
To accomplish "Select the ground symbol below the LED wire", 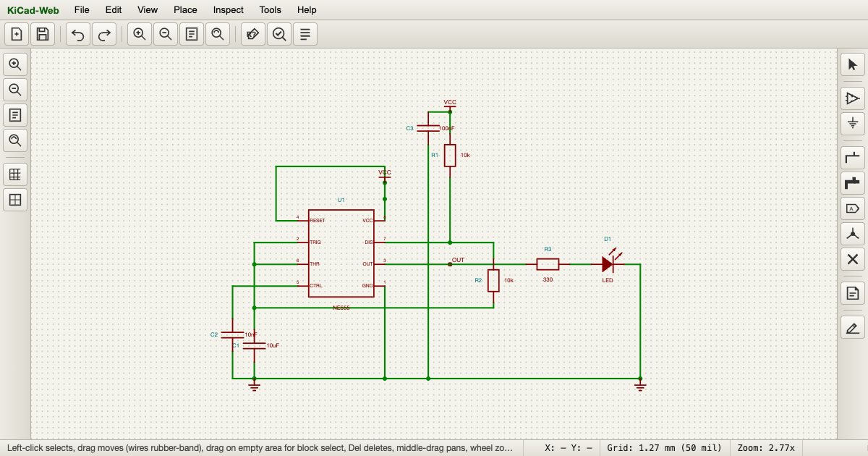I will [x=639, y=386].
